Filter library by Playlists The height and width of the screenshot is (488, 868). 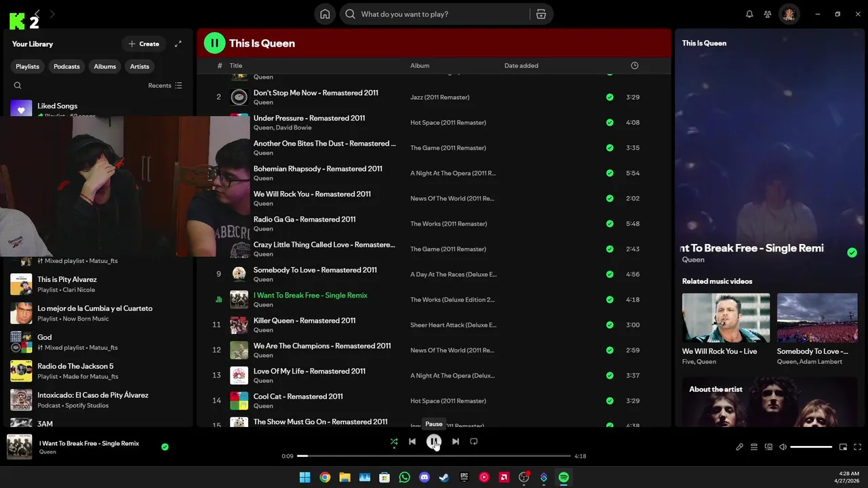pos(28,66)
